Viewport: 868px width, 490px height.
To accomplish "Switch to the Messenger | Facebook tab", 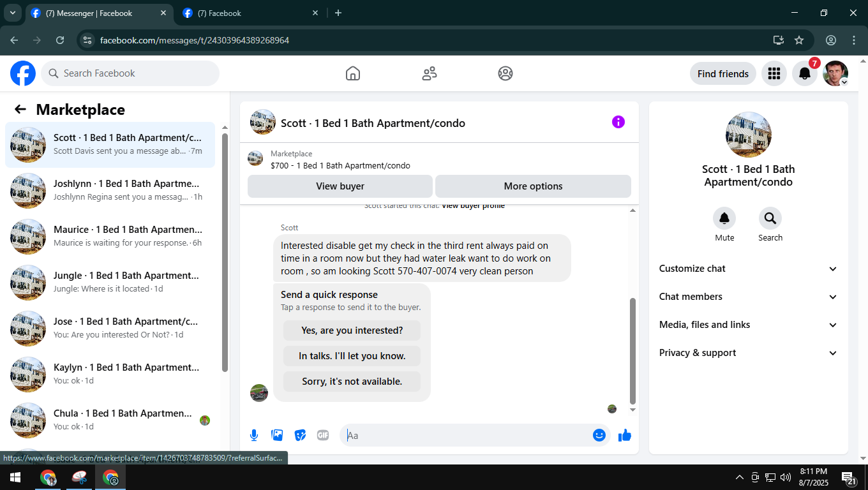I will [99, 13].
